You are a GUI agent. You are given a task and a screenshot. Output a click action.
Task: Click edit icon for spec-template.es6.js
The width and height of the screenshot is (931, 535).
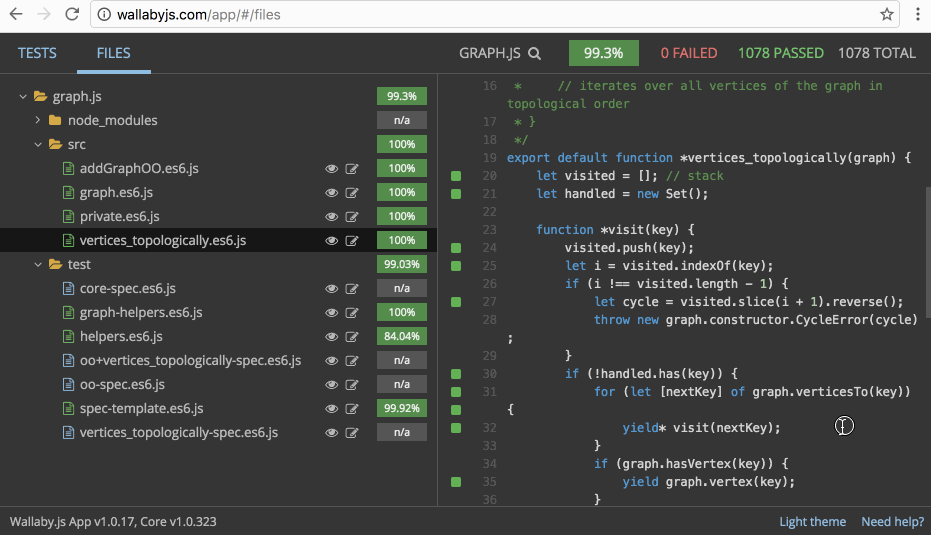(352, 409)
